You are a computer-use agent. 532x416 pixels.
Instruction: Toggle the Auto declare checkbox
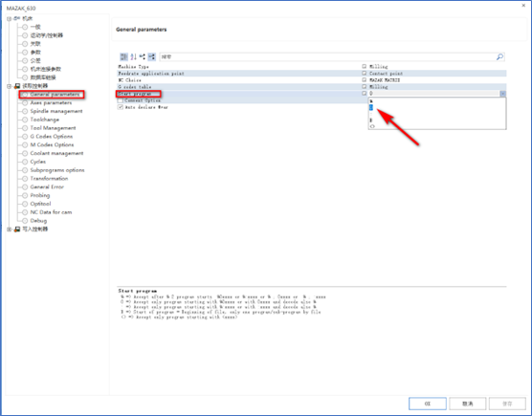click(121, 107)
